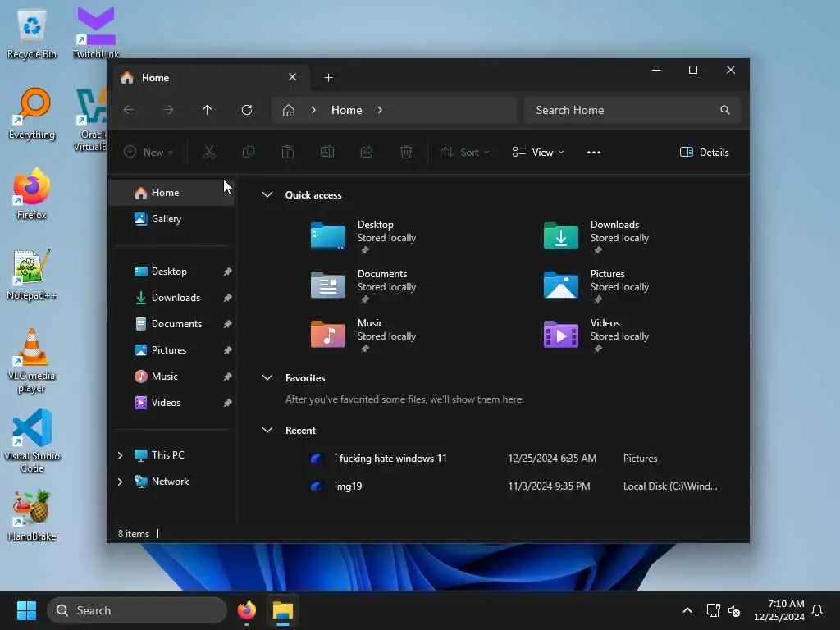This screenshot has height=630, width=840.
Task: Expand Network in the sidebar
Action: 120,482
